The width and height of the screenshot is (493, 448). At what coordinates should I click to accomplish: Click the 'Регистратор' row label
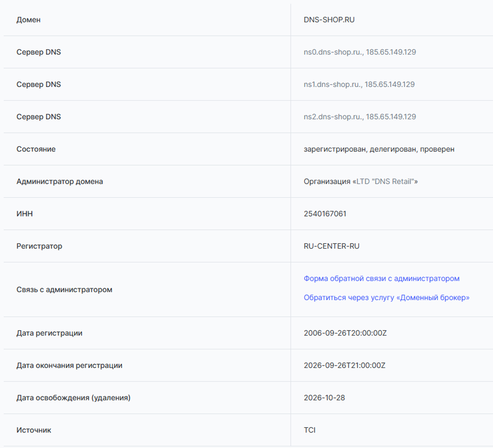pos(39,246)
